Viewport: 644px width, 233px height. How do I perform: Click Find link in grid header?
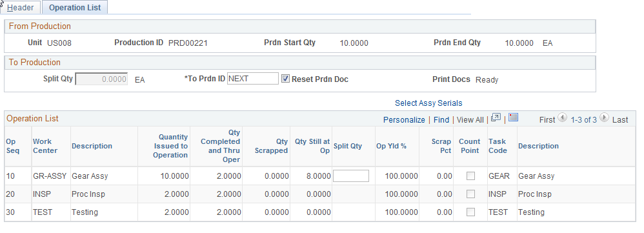[x=441, y=119]
